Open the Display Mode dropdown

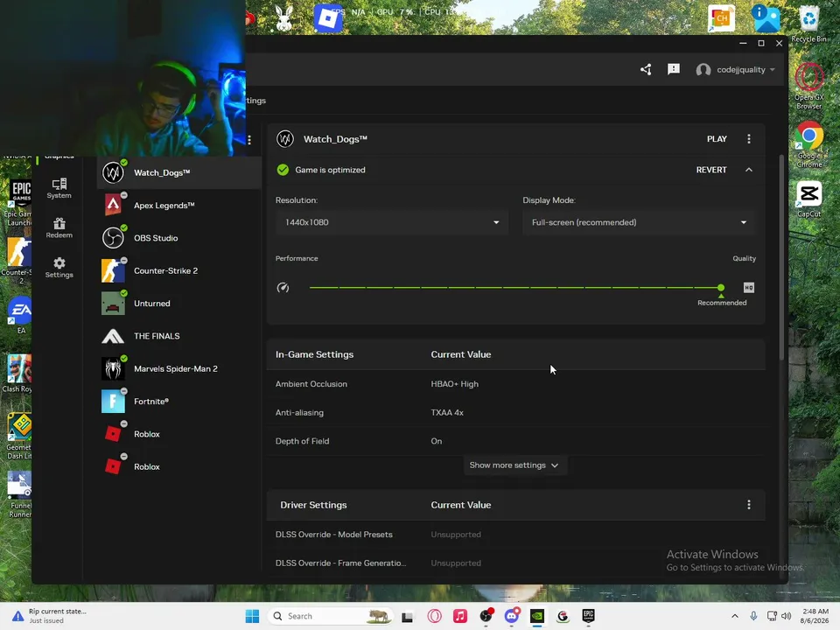tap(638, 222)
